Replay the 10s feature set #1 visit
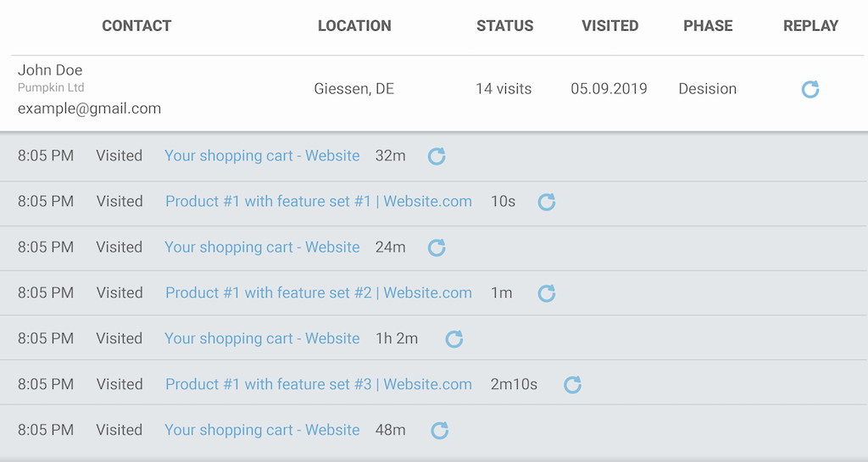Image resolution: width=868 pixels, height=462 pixels. click(x=547, y=202)
